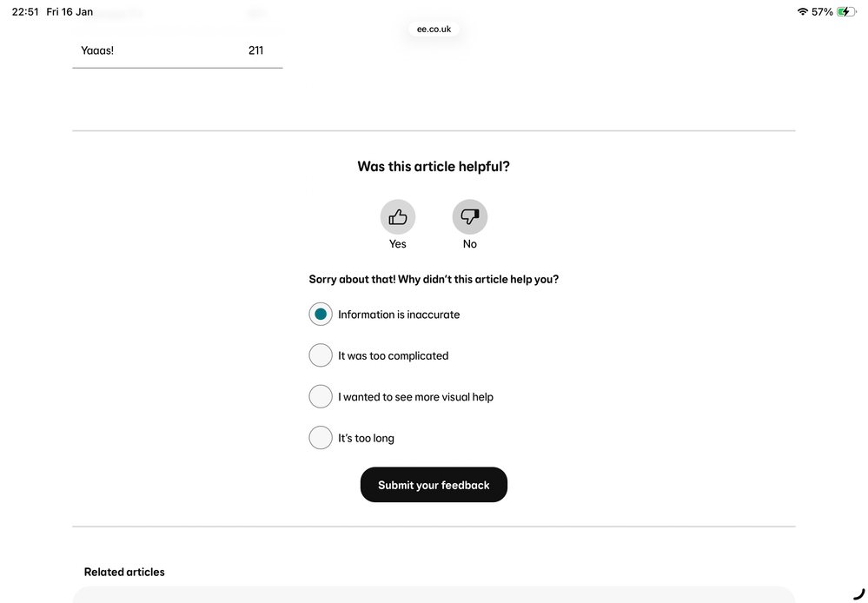Click the thumbs down icon for No
Viewport: 868px width, 603px height.
click(x=469, y=215)
